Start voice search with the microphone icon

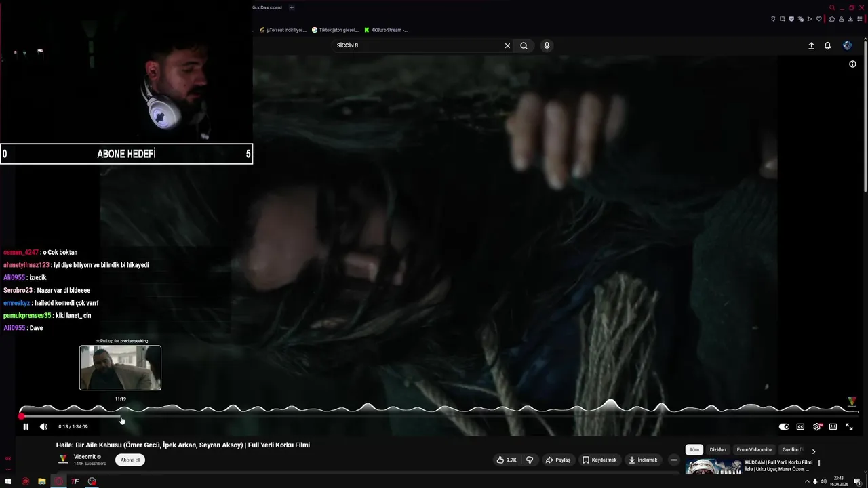547,45
